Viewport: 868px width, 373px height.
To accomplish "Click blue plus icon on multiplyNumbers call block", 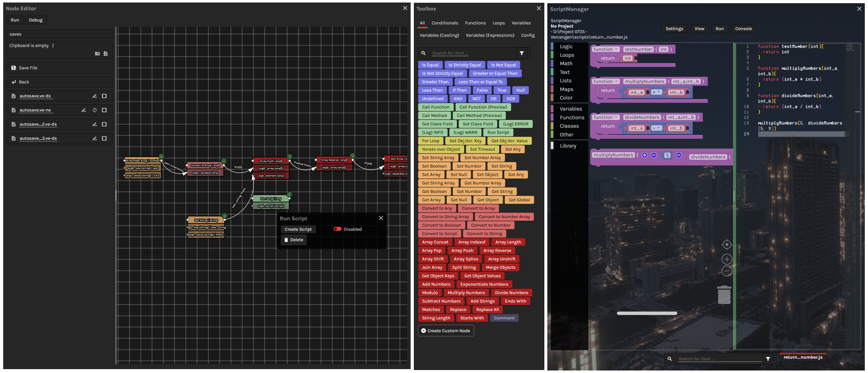I will (644, 155).
